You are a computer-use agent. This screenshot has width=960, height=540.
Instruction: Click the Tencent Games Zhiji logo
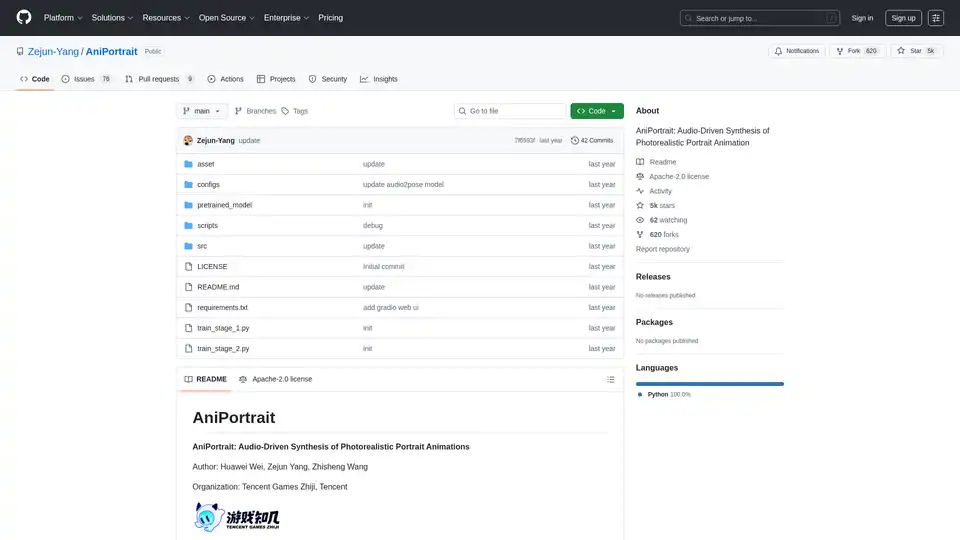[236, 517]
